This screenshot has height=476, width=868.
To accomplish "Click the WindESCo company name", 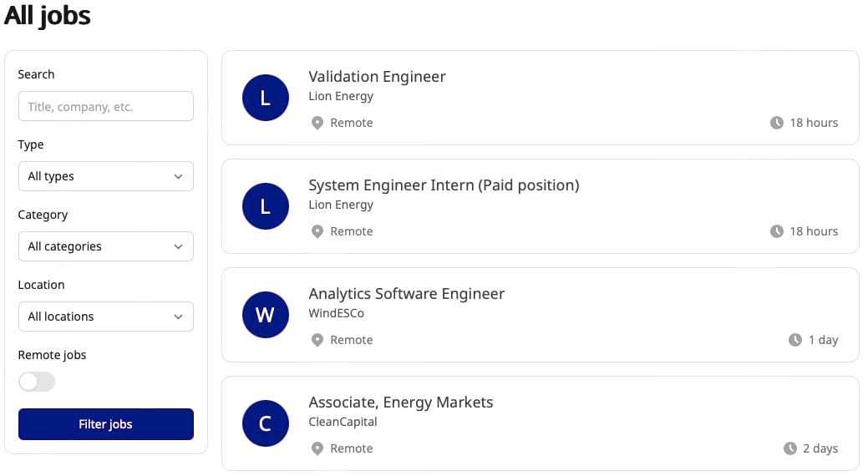I will (x=336, y=313).
